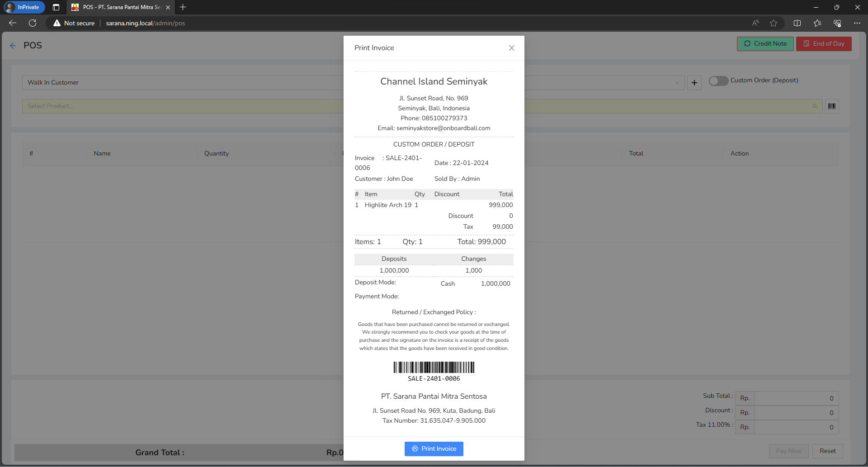Click the Date : 22-01-2024 text
Viewport: 868px width, 467px height.
(461, 163)
